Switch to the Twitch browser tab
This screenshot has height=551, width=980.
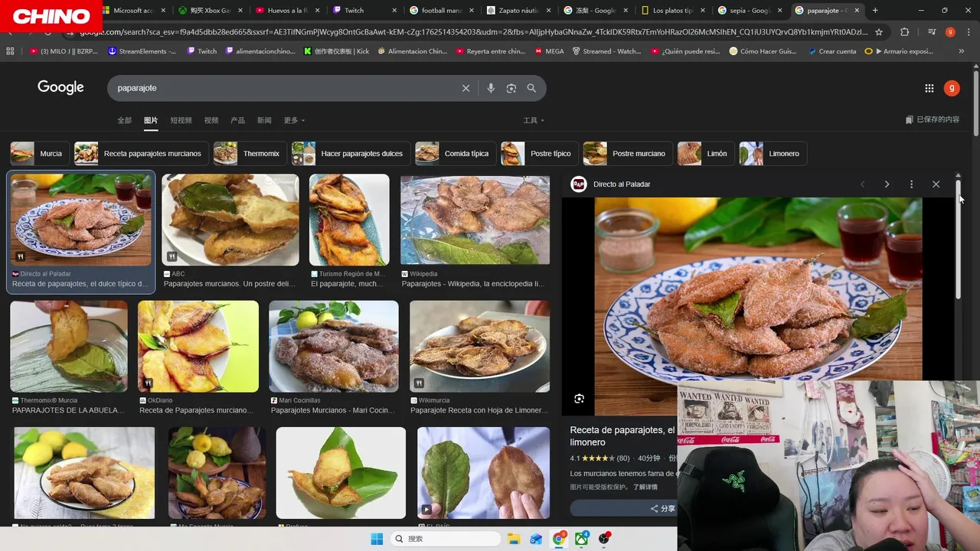point(364,11)
